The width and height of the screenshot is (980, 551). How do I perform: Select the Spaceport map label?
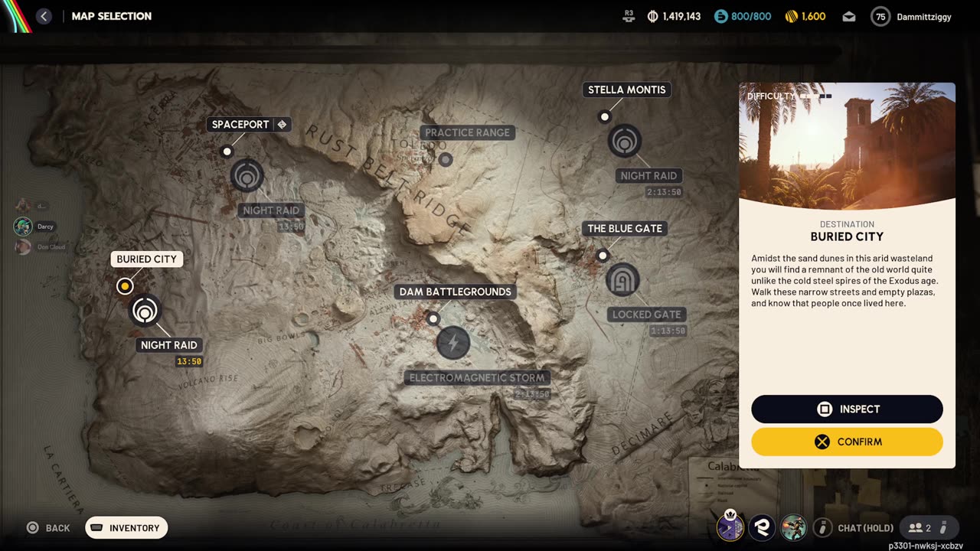tap(240, 124)
